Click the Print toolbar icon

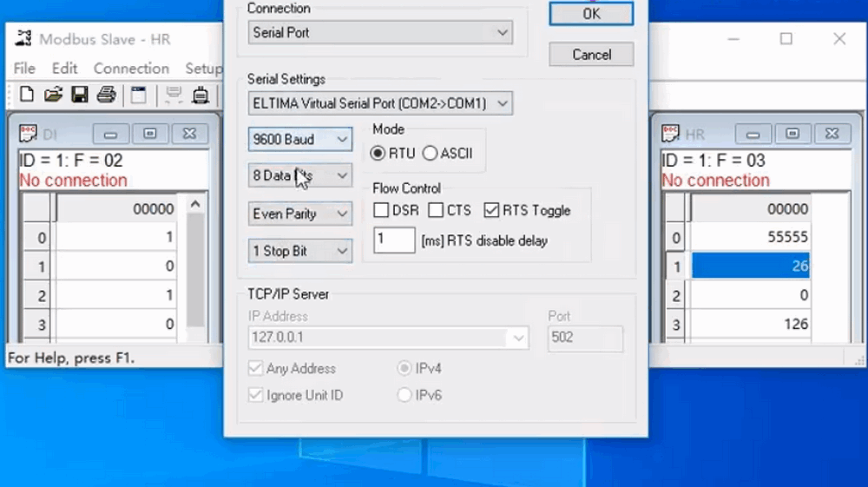click(106, 95)
